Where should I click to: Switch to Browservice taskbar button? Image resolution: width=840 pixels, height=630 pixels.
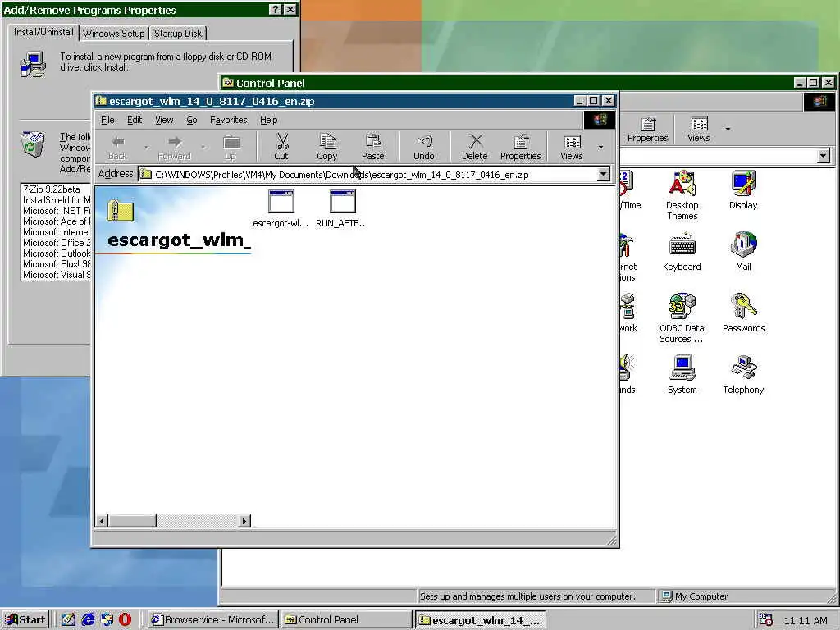point(213,620)
